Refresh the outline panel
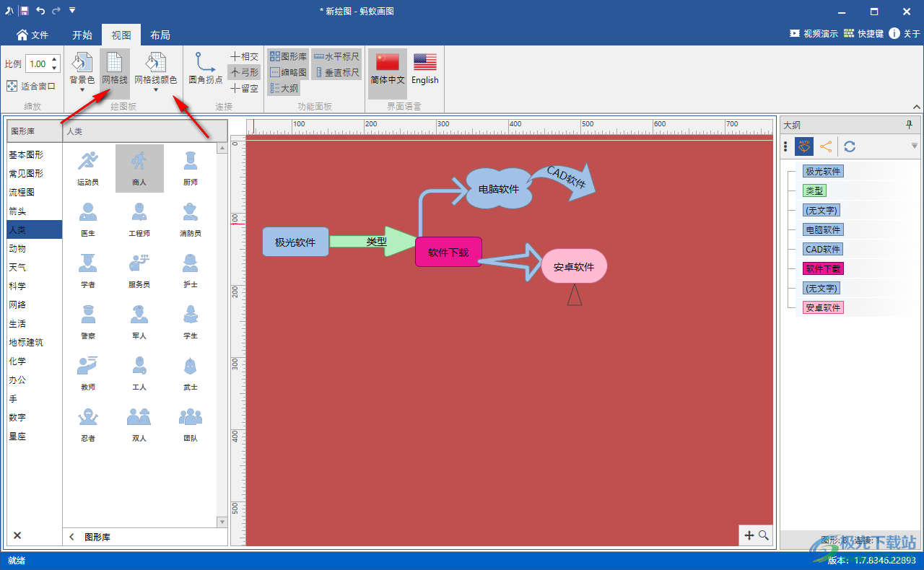Viewport: 924px width, 570px height. [850, 146]
